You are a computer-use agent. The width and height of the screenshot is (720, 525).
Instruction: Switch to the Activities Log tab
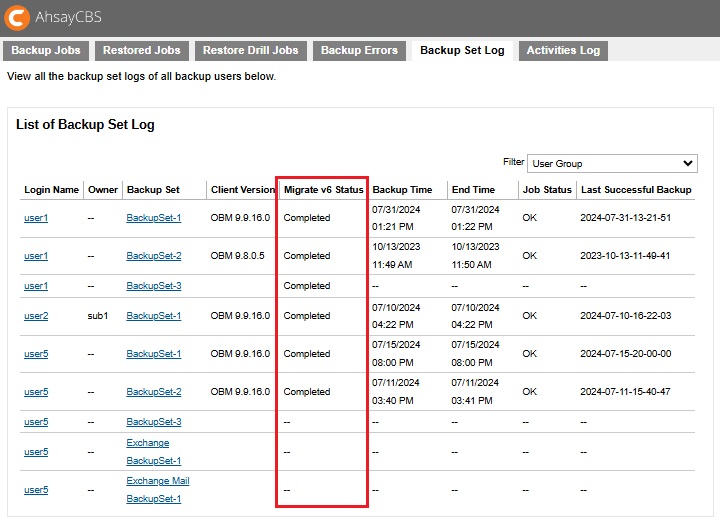[563, 50]
